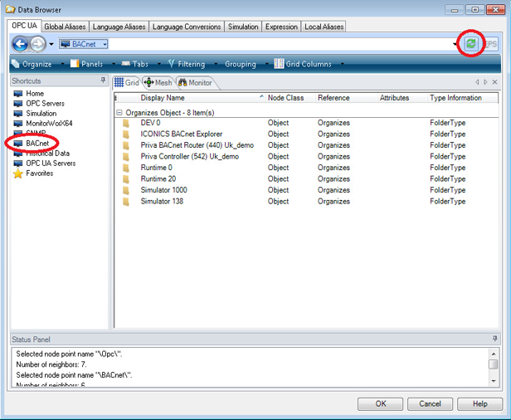Collapse the Organizes Object group

(119, 112)
